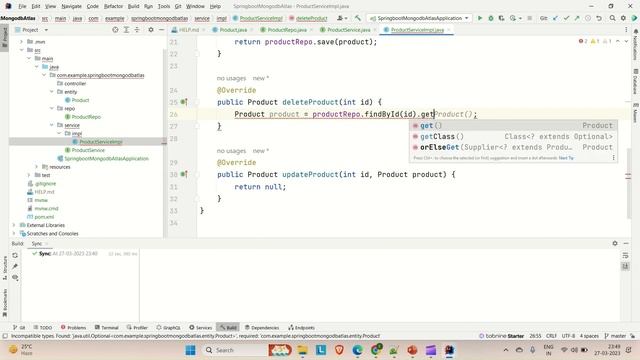640x360 pixels.
Task: Open Search Everywhere magnifier icon
Action: point(612,18)
